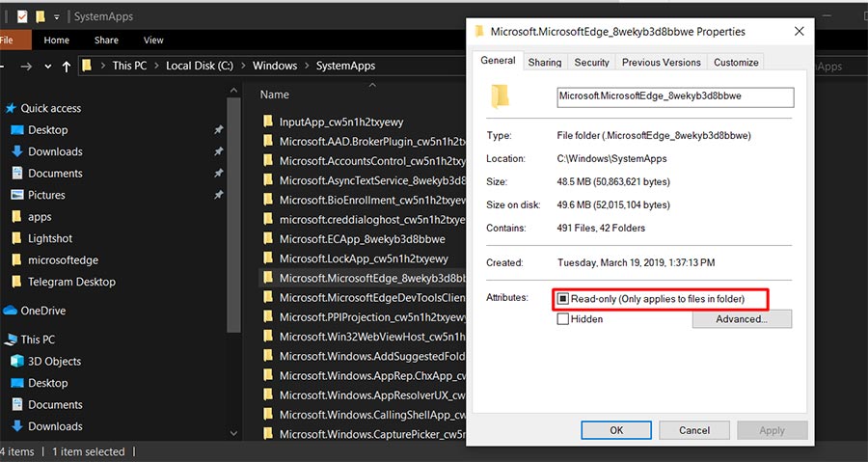The image size is (868, 462).
Task: Click the Telegram Desktop folder icon
Action: (x=17, y=281)
